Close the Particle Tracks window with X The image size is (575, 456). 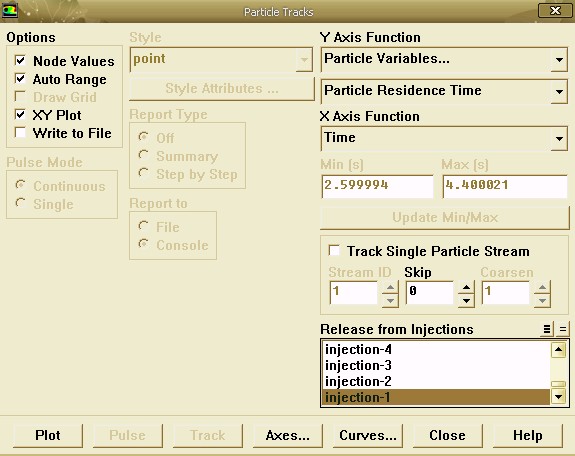point(555,10)
